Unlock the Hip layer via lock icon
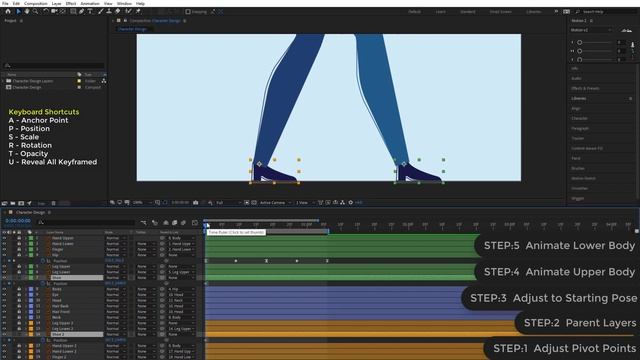This screenshot has height=360, width=640. coord(19,255)
